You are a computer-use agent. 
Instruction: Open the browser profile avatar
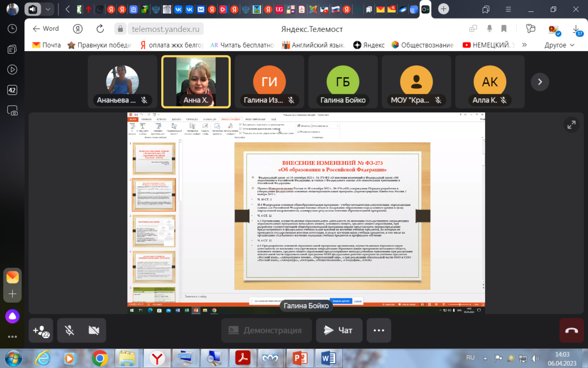tap(13, 9)
